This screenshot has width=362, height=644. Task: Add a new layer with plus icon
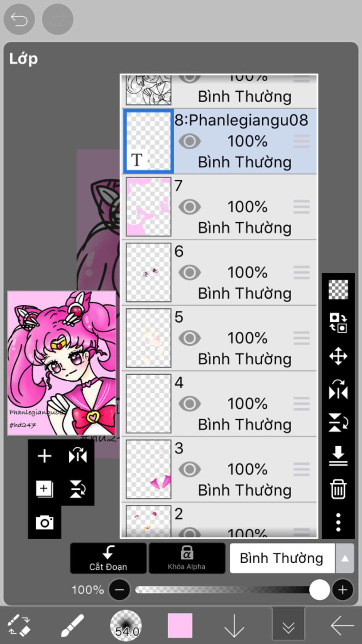click(x=45, y=456)
